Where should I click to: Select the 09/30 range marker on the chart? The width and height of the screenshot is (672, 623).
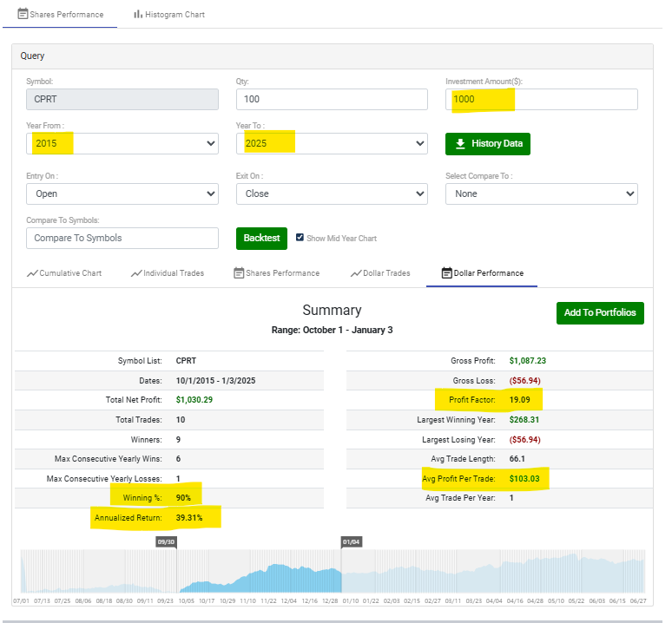tap(166, 541)
